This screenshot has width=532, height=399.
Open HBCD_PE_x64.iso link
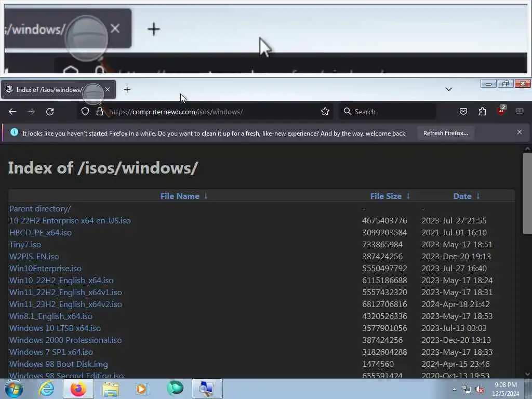(x=41, y=232)
